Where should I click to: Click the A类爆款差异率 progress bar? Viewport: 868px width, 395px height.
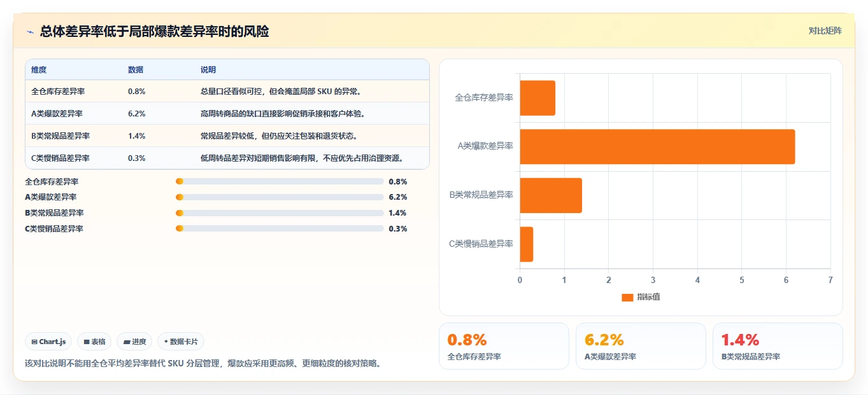(x=280, y=197)
